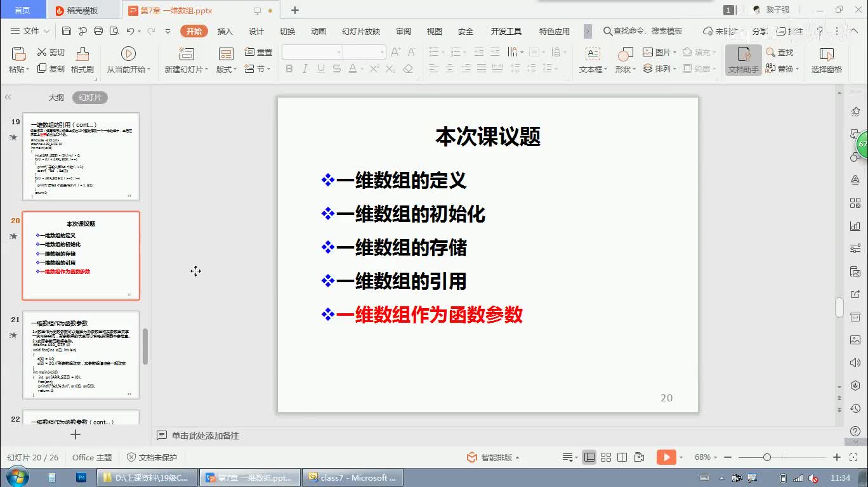Click the zoom slider handle
Viewport: 868px width, 487px height.
point(767,457)
